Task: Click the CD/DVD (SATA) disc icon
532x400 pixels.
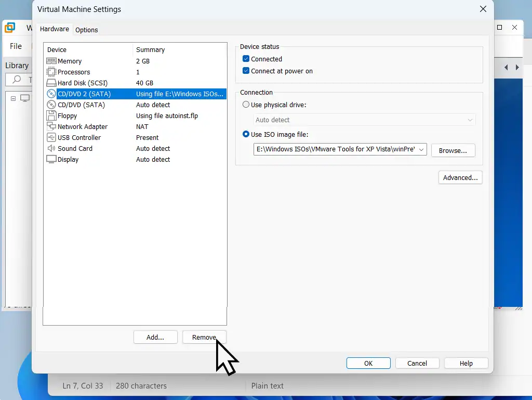Action: point(51,105)
